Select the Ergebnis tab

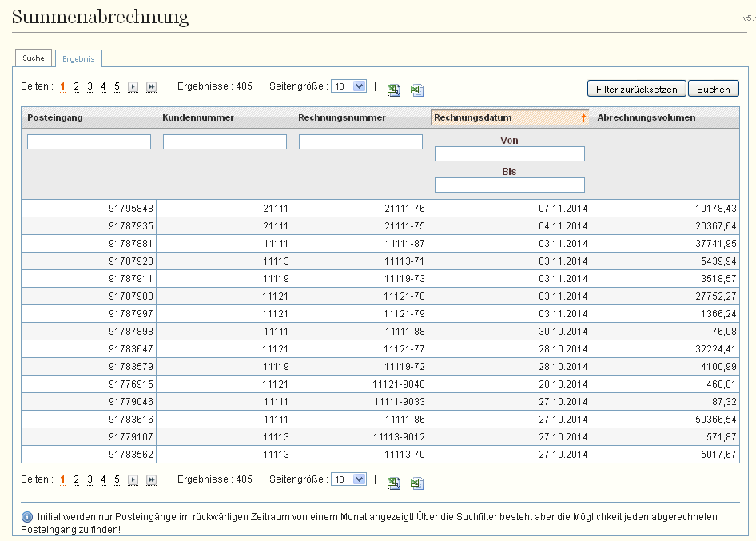(x=78, y=58)
